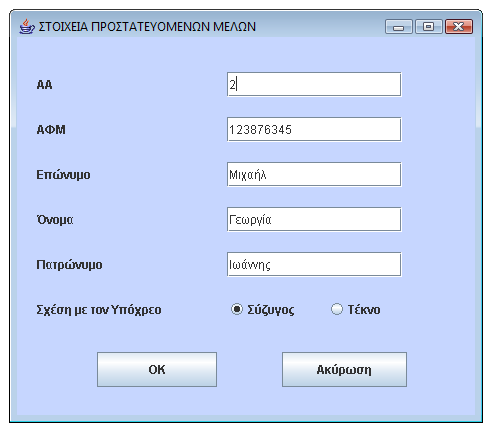The width and height of the screenshot is (485, 434).
Task: Minimize the ΣΤΟΙΧΕΙΑ ΠΡΟΣΤΑΤΕΥΟΜΕΝΩΝ ΜΕΛΩΝ window
Action: click(399, 27)
